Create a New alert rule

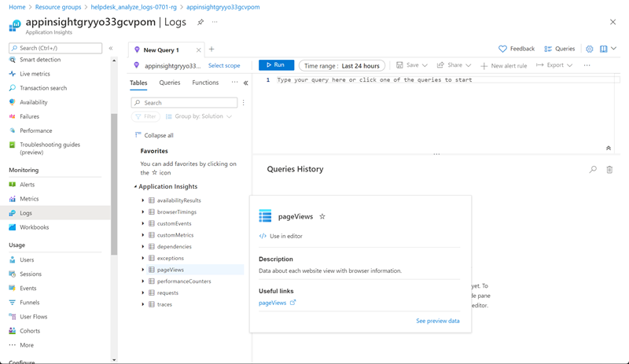pyautogui.click(x=504, y=66)
